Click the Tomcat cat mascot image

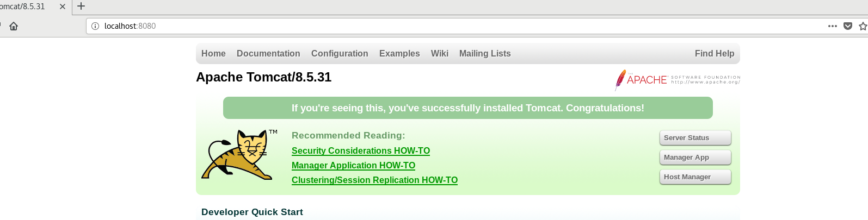239,155
